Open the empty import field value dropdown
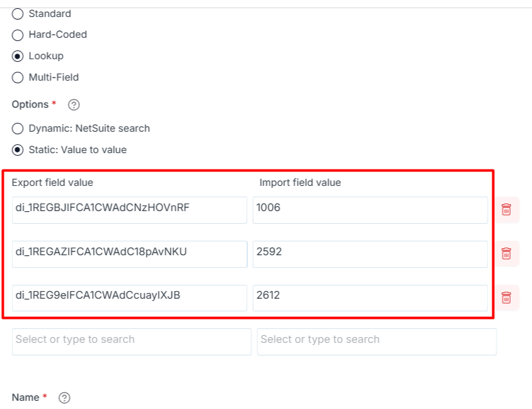Image resolution: width=532 pixels, height=409 pixels. pos(376,342)
